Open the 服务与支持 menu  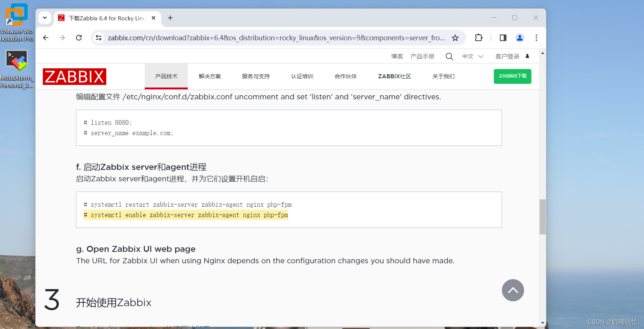coord(256,76)
